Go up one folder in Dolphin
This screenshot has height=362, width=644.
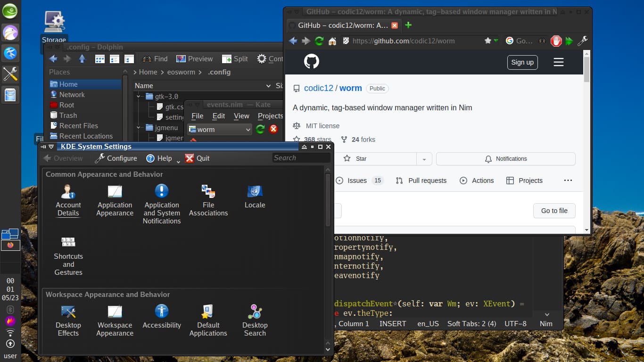tap(82, 59)
